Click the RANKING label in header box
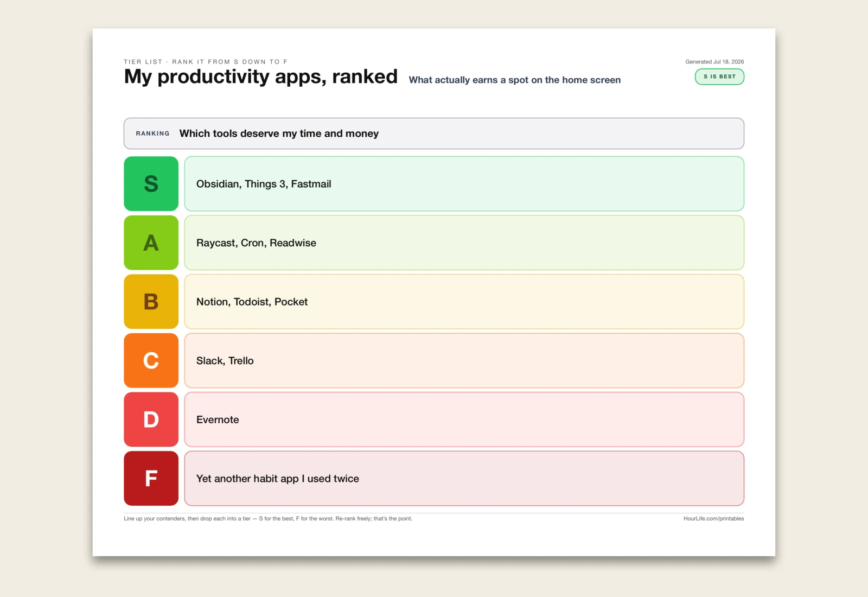This screenshot has width=868, height=597. click(152, 134)
